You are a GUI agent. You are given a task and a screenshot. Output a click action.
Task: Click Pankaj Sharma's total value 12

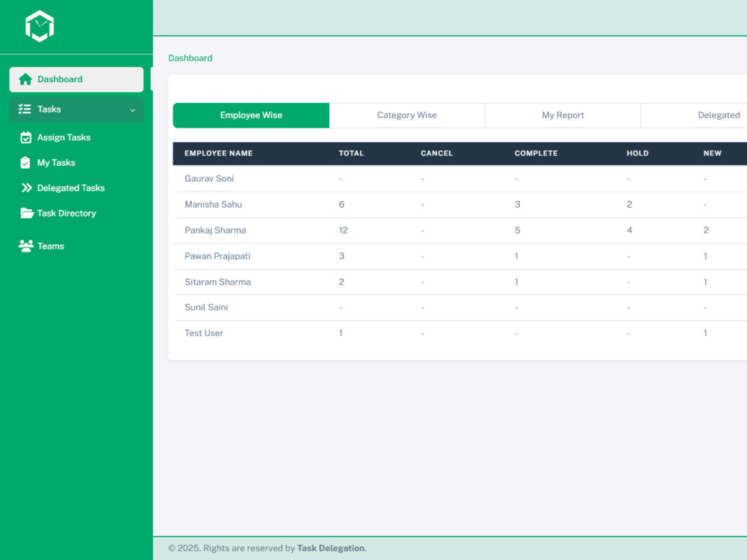coord(344,231)
